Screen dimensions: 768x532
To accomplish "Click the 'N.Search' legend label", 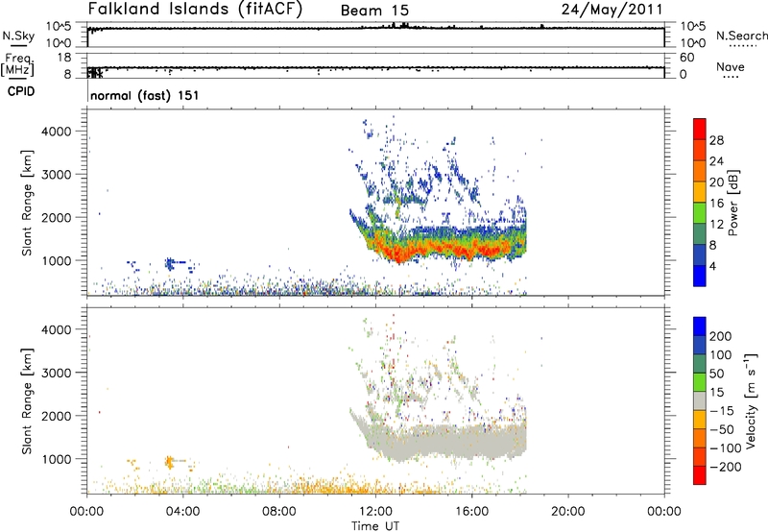I will [x=741, y=36].
